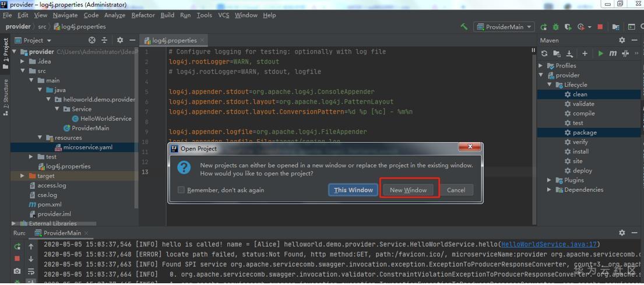
Task: Move up the stack trace in console
Action: click(x=31, y=247)
